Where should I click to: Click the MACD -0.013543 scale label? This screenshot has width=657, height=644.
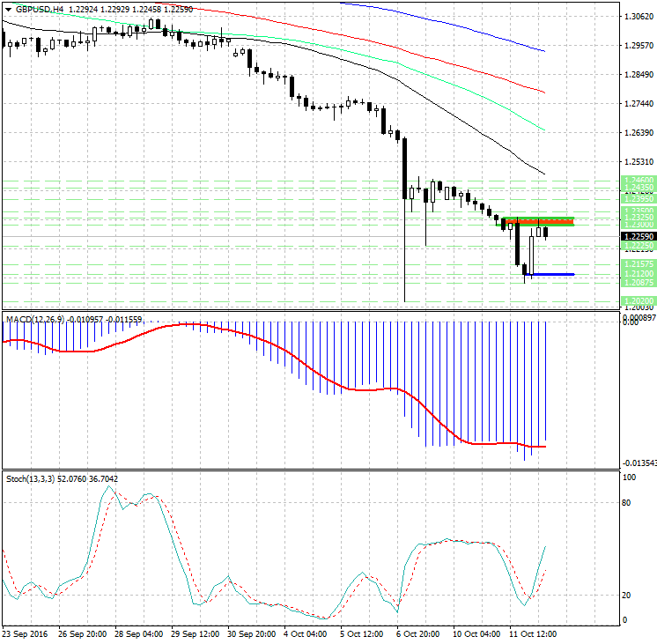[x=639, y=463]
